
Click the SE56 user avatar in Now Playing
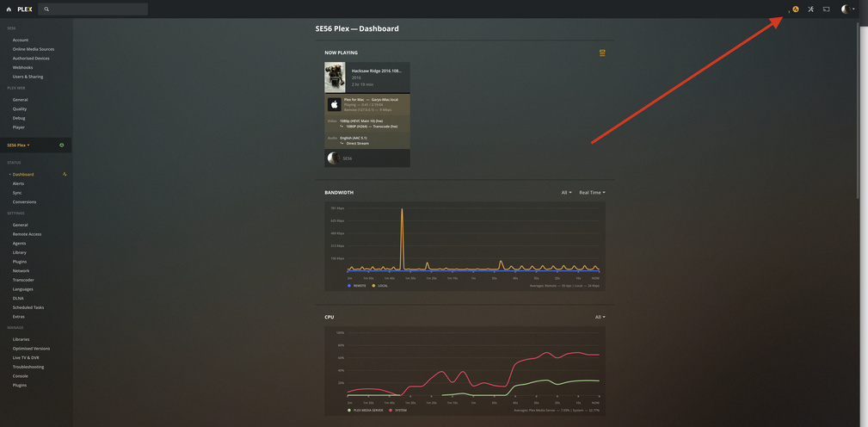pos(333,158)
